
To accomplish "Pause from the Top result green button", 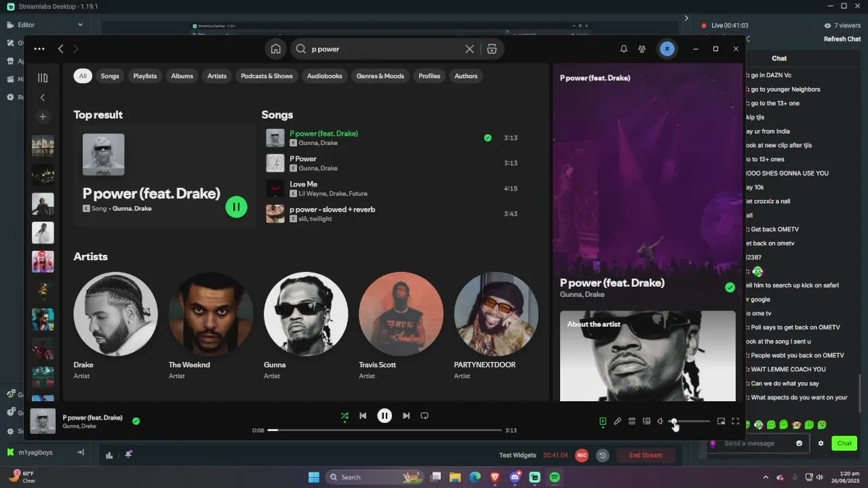I will point(237,207).
